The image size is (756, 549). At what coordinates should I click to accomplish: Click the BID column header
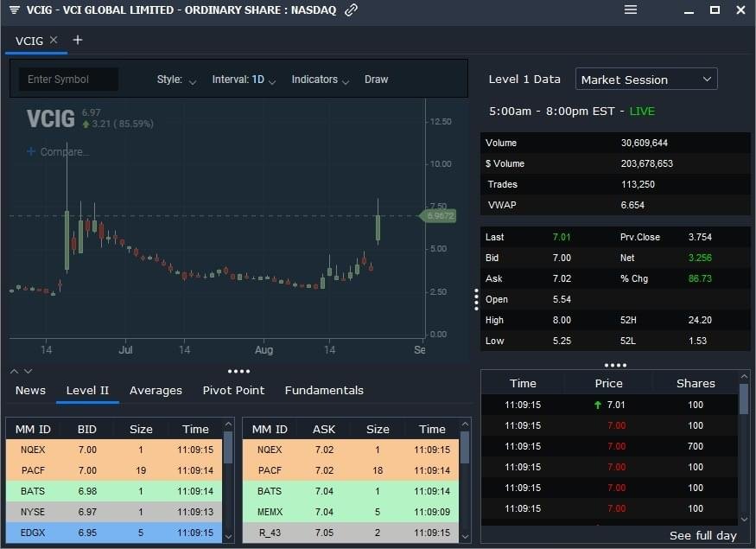coord(87,430)
